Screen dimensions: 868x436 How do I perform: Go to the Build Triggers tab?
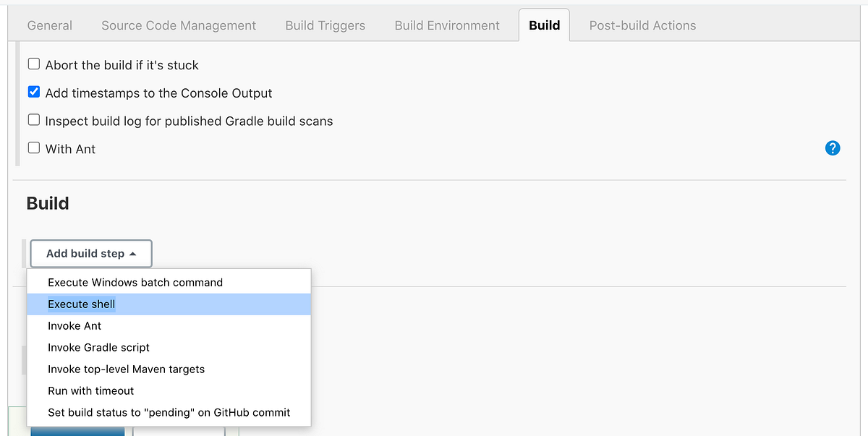click(325, 25)
